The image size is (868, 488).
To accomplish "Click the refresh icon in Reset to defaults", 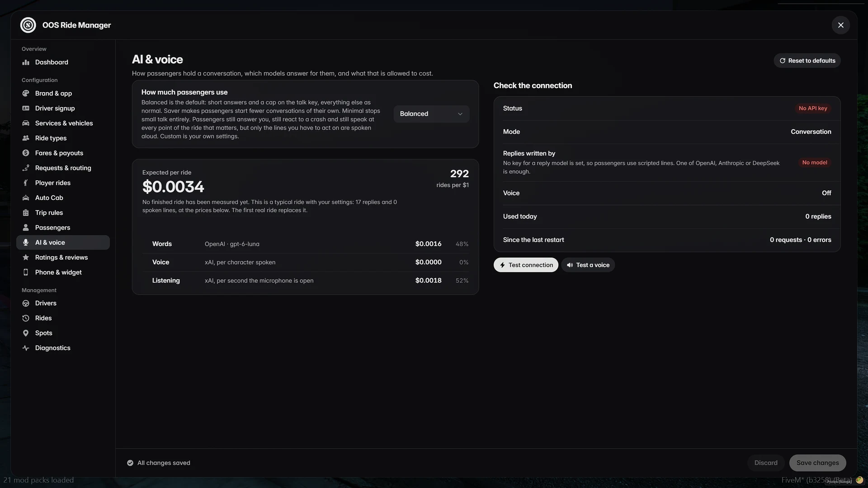I will 783,61.
